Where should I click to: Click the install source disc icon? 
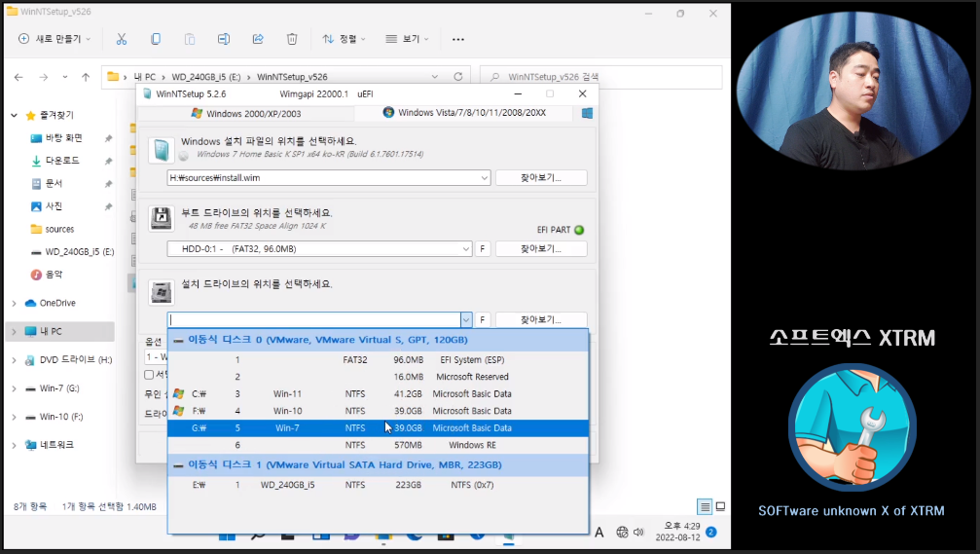click(162, 150)
